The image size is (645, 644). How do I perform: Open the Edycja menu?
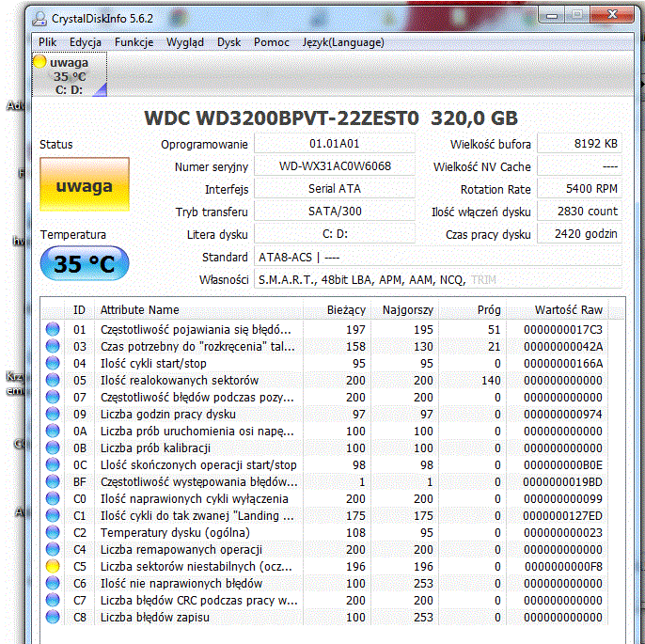[x=86, y=42]
